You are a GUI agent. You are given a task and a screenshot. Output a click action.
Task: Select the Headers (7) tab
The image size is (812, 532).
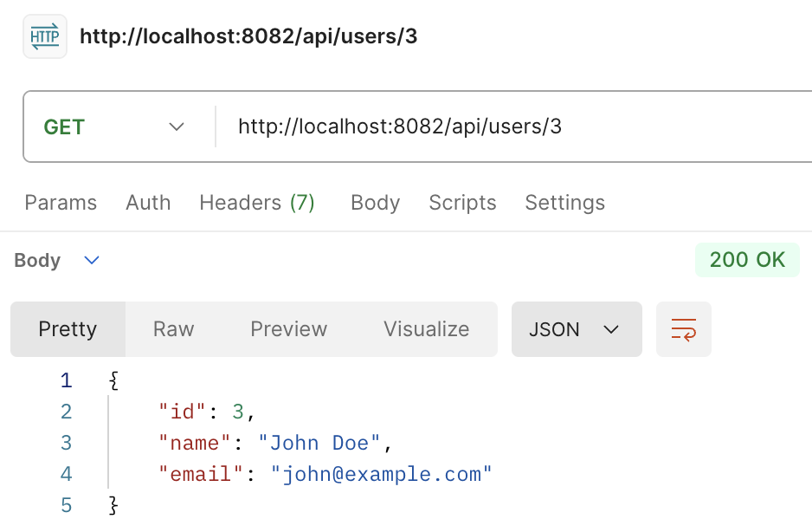[257, 202]
